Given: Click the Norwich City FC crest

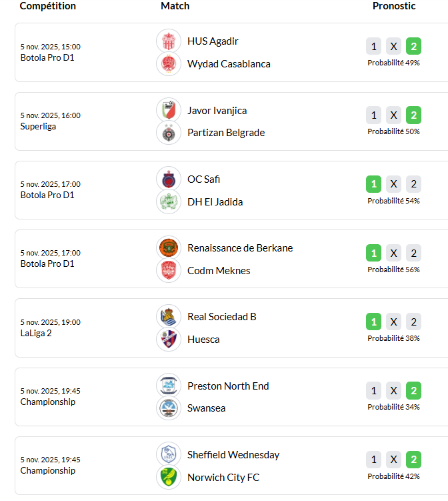Looking at the screenshot, I should tap(169, 478).
